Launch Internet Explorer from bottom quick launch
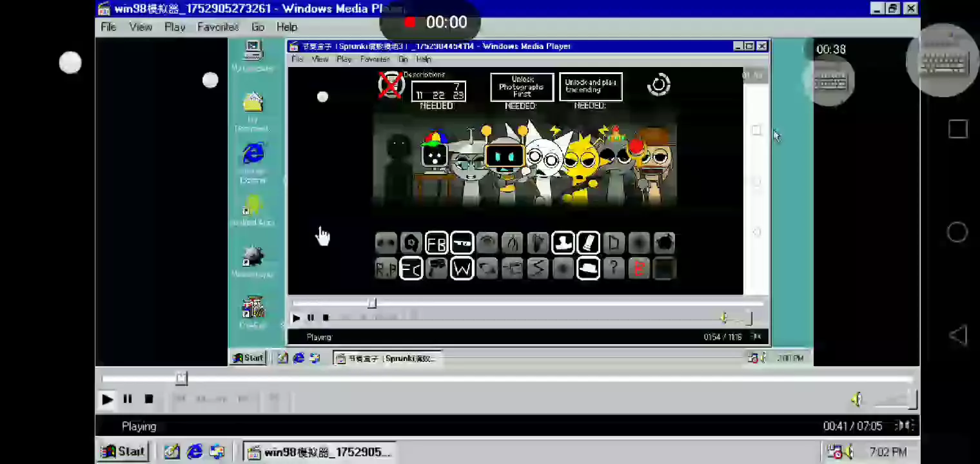The height and width of the screenshot is (464, 980). pos(194,452)
